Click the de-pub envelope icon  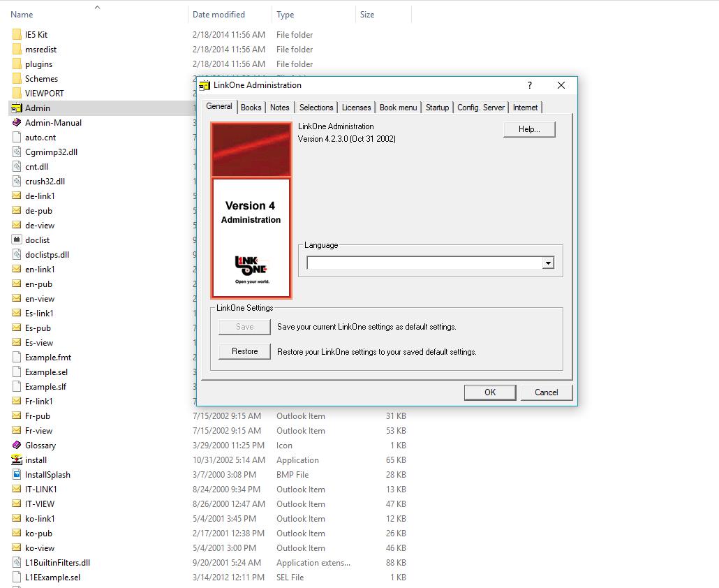click(17, 210)
